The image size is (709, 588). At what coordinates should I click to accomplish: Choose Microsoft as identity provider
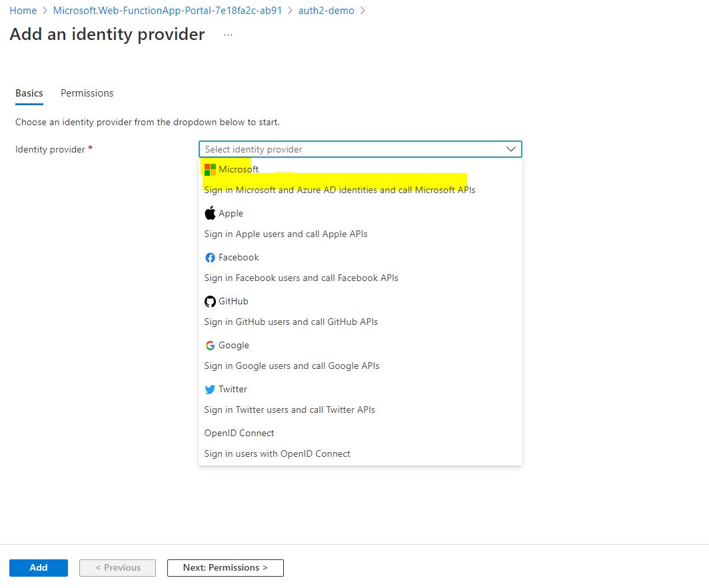click(x=360, y=179)
